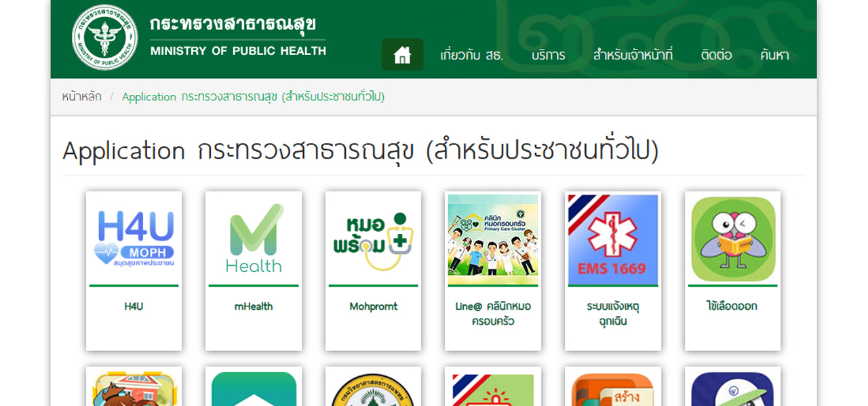Expand the บริการ menu
Image resolution: width=868 pixels, height=406 pixels.
pos(549,56)
